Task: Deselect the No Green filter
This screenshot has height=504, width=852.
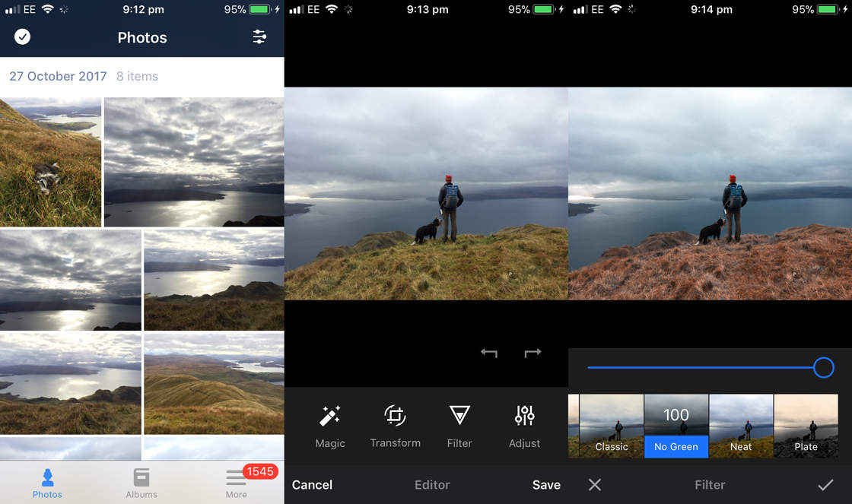Action: (676, 426)
